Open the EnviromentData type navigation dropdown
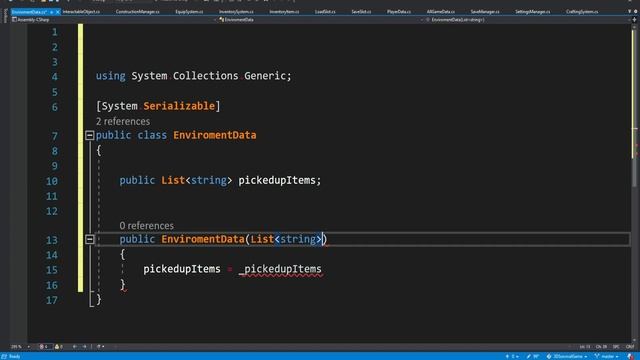The height and width of the screenshot is (360, 640). coord(320,20)
